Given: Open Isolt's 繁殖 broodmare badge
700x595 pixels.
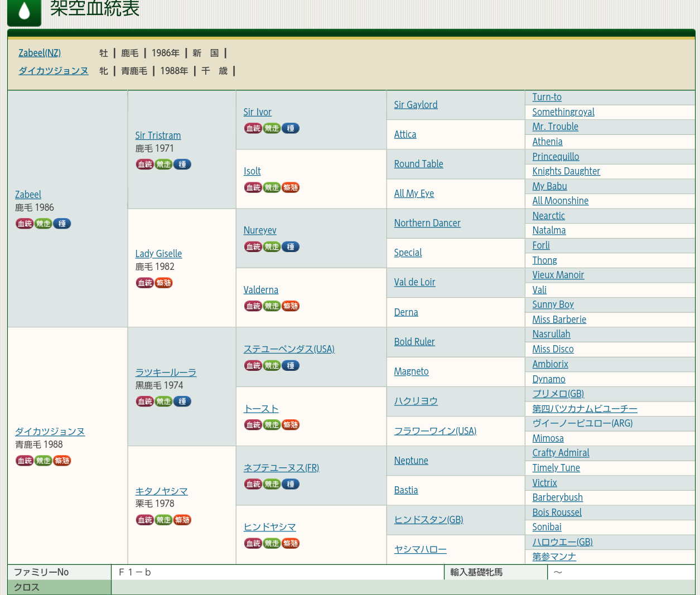Looking at the screenshot, I should 291,187.
